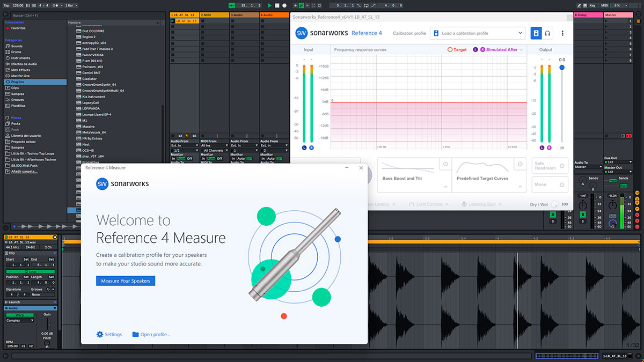The image size is (644, 362).
Task: Adjust the Dry / Wet knob
Action: (x=554, y=204)
